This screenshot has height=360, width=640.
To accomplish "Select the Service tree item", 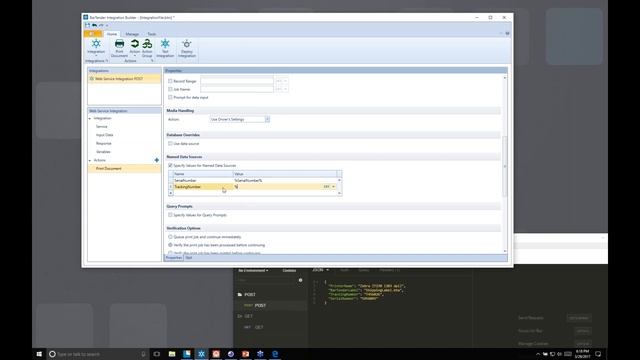I will [101, 127].
